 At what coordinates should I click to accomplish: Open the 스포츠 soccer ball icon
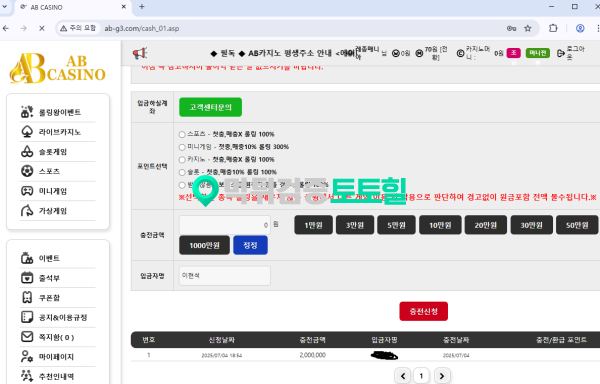tap(27, 171)
